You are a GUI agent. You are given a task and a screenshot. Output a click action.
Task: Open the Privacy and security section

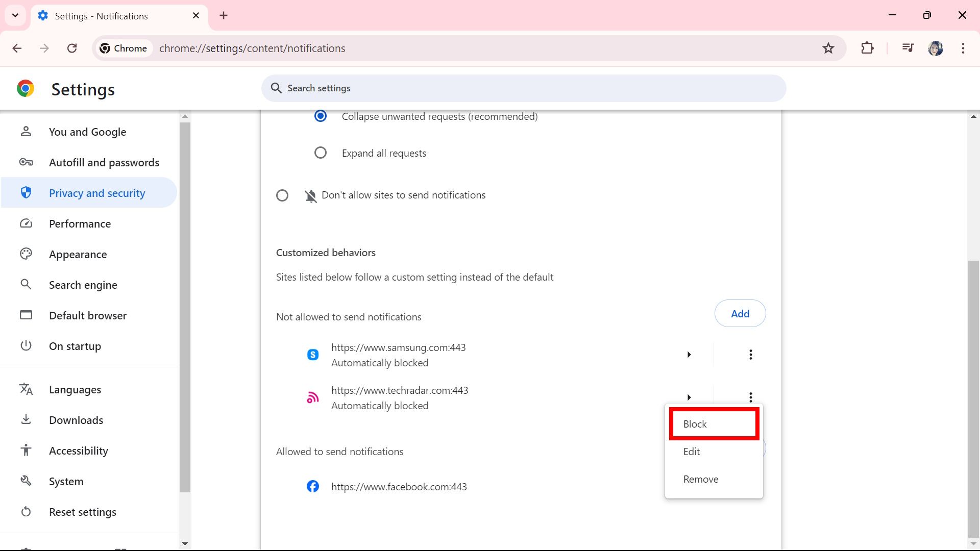(x=97, y=192)
